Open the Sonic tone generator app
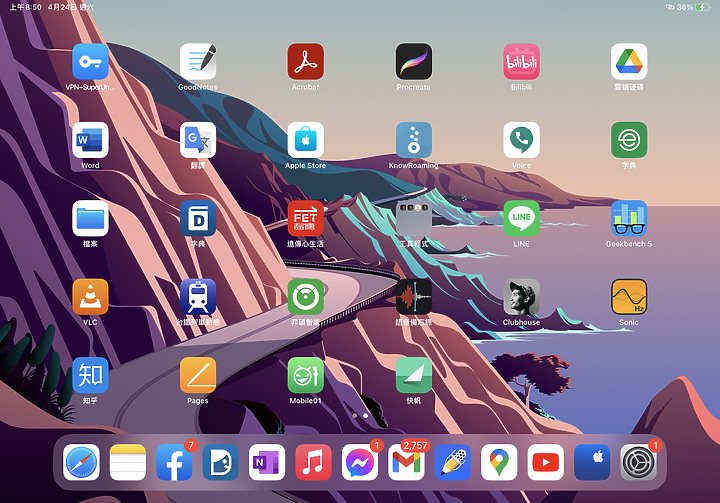The image size is (720, 503). point(629,297)
